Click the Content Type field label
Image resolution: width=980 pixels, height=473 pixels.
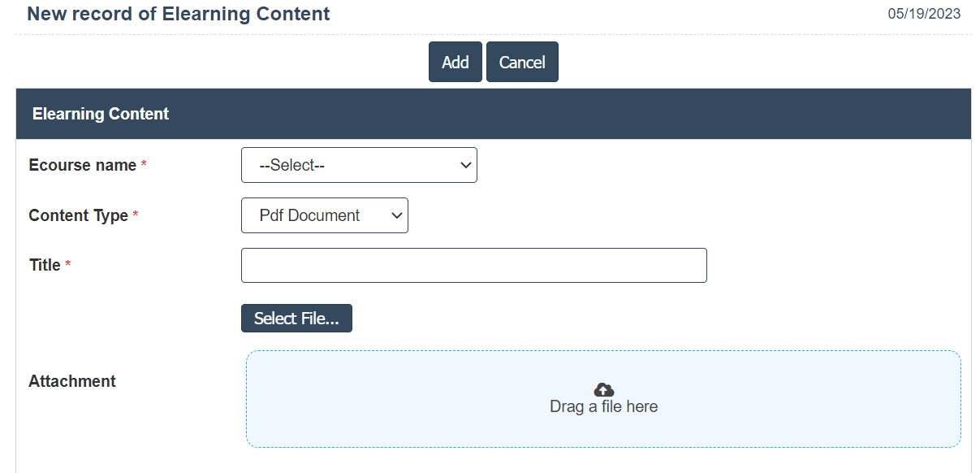pos(78,215)
